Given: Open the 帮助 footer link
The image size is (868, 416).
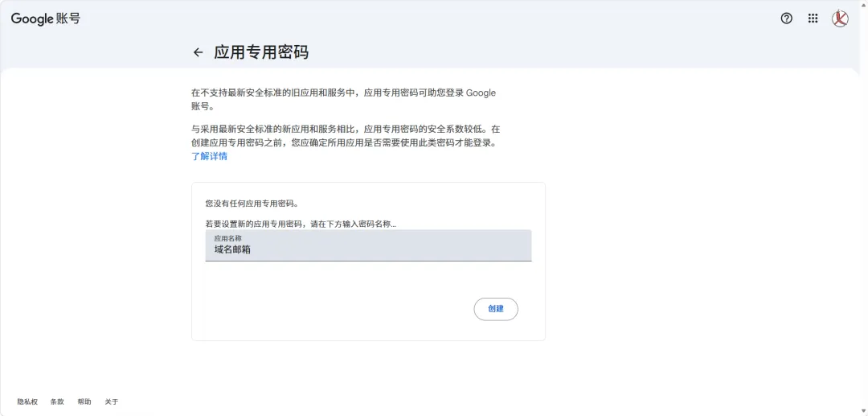Looking at the screenshot, I should click(84, 402).
